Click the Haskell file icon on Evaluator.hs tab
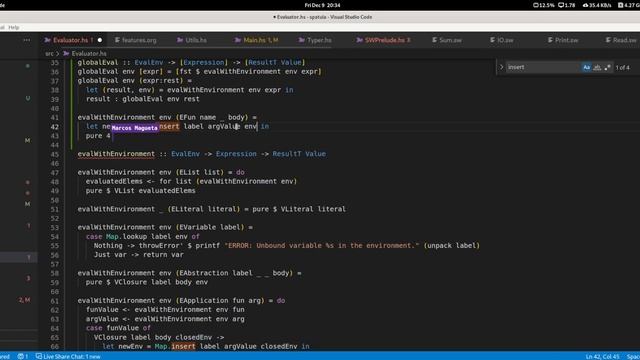The height and width of the screenshot is (360, 640). coord(48,40)
